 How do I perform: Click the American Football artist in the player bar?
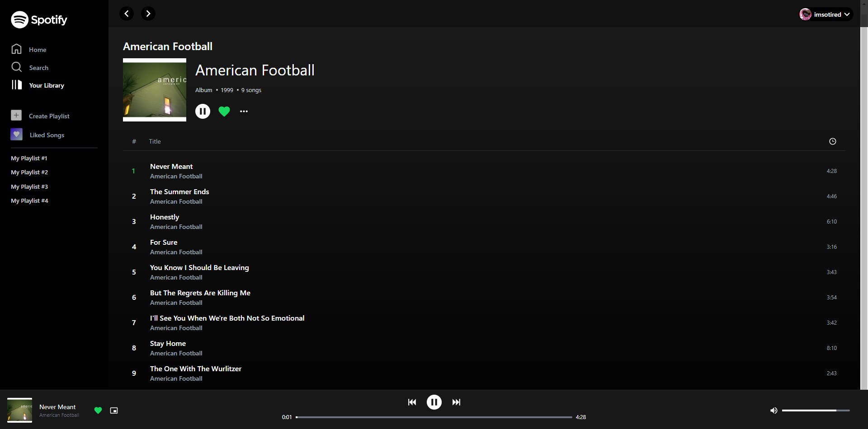(x=59, y=415)
